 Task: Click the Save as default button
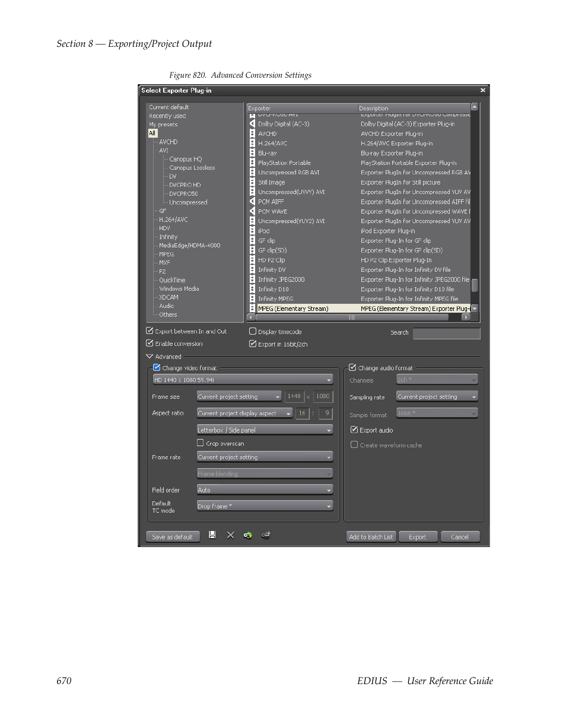pyautogui.click(x=173, y=537)
